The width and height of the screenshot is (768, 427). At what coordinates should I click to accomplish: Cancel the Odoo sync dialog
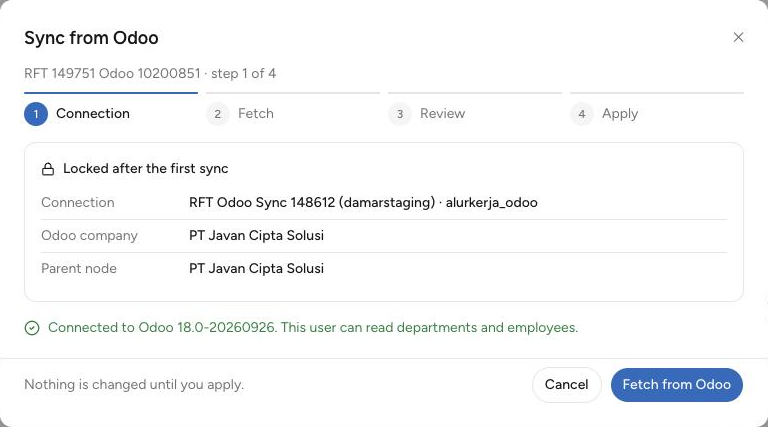(566, 385)
